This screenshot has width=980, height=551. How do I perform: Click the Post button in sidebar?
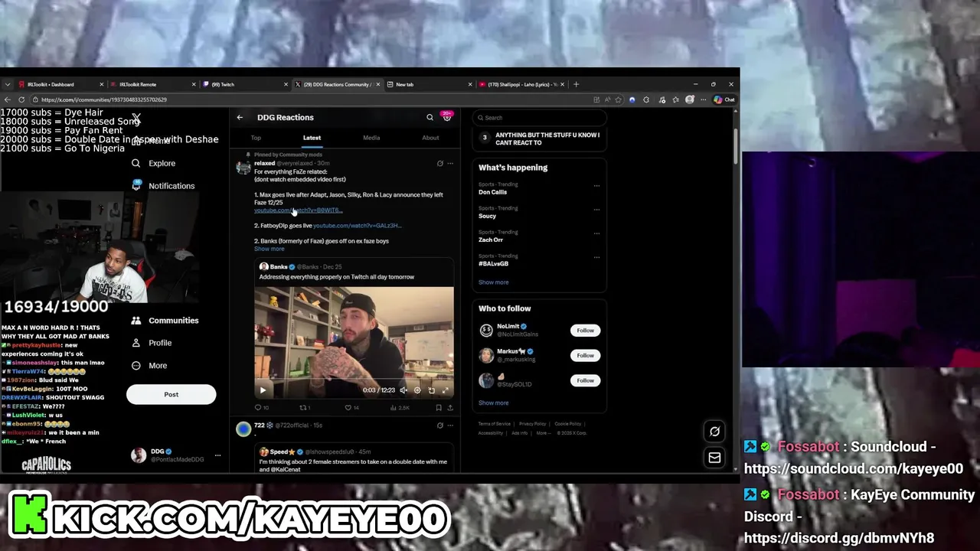[171, 395]
